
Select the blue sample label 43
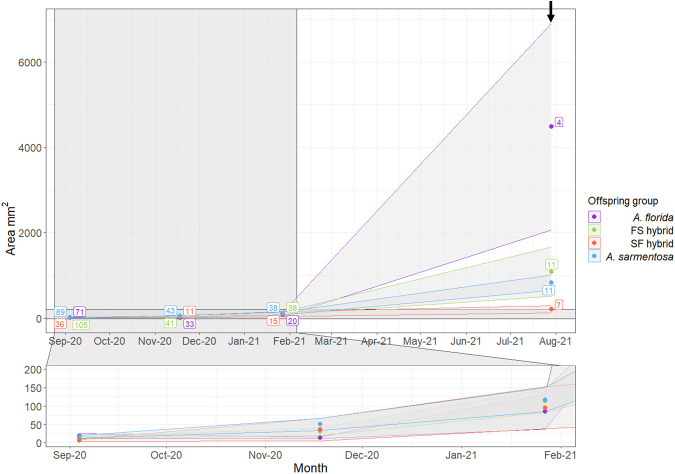click(170, 311)
